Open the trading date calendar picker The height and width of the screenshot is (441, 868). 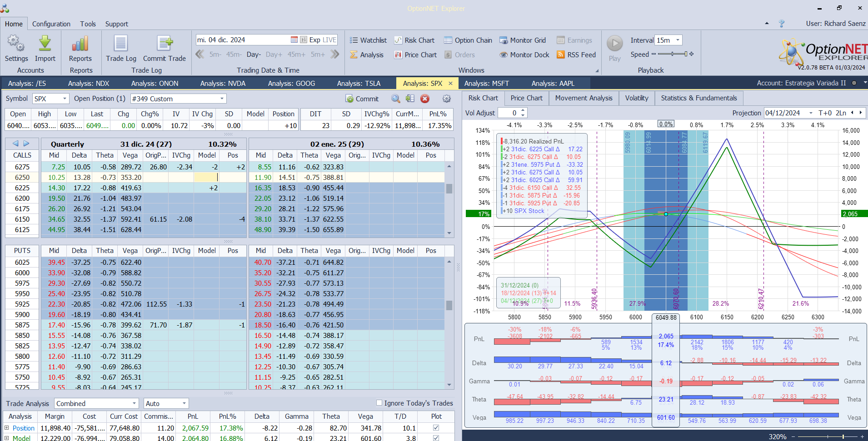click(x=294, y=40)
